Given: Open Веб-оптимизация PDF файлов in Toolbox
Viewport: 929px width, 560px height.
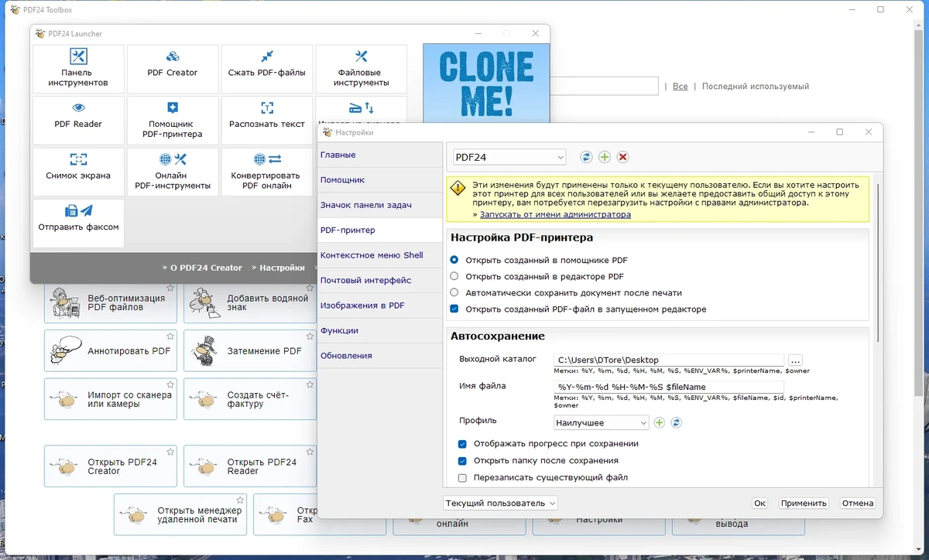Looking at the screenshot, I should [111, 303].
